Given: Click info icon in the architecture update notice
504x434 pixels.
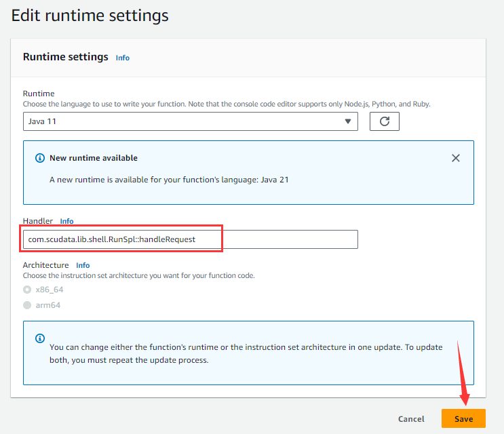Looking at the screenshot, I should (39, 338).
